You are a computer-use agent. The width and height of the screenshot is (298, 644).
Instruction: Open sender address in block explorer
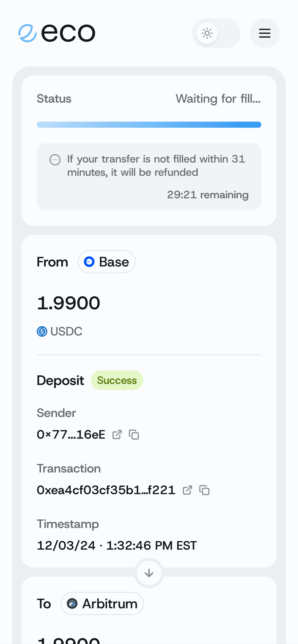(x=117, y=435)
